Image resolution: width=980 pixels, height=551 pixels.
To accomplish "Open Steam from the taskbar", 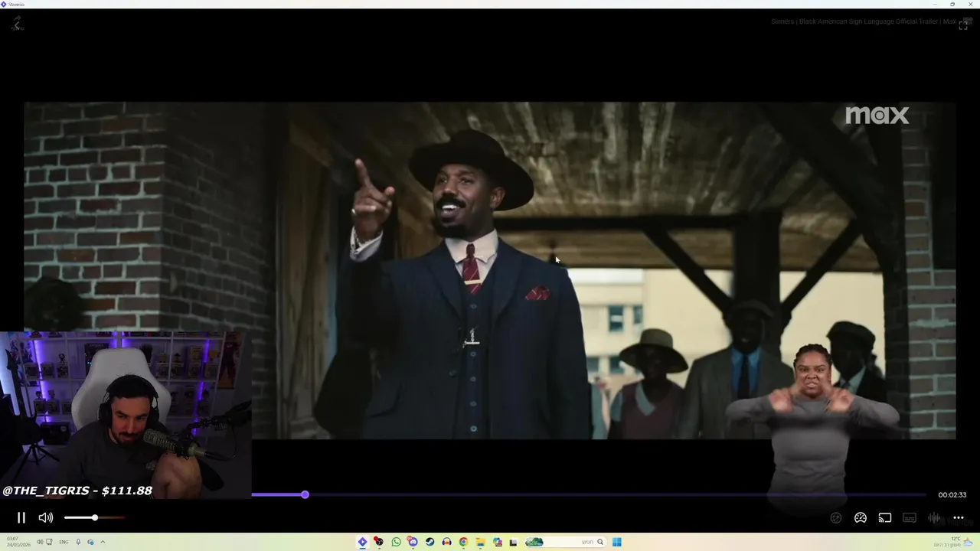I will [430, 542].
